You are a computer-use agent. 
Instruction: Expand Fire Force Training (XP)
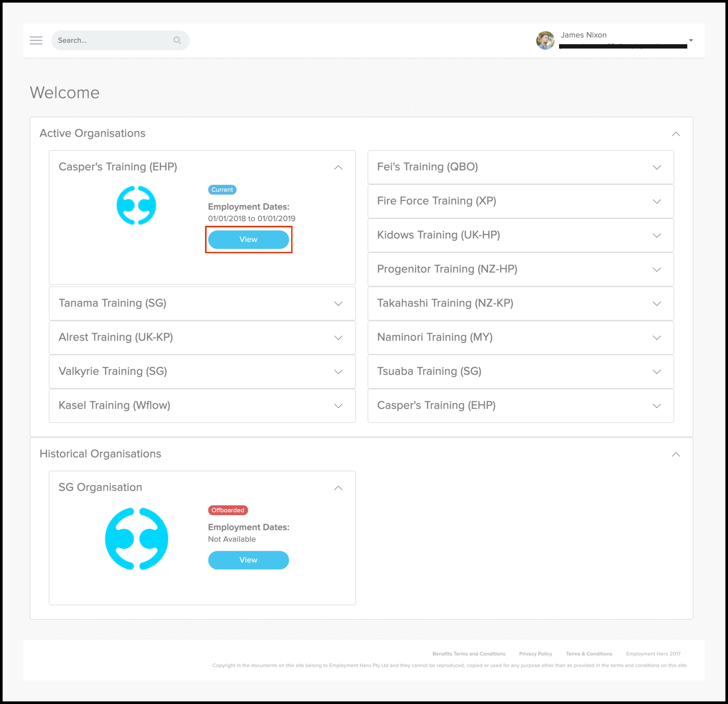pyautogui.click(x=656, y=202)
